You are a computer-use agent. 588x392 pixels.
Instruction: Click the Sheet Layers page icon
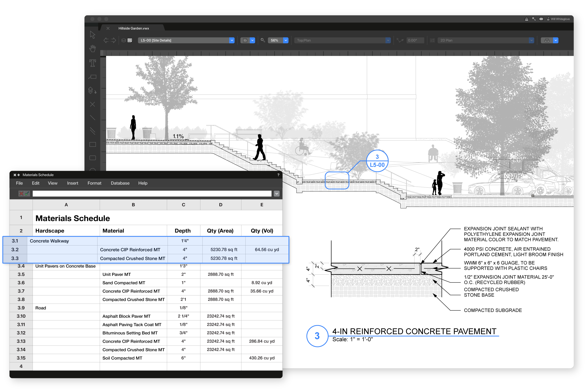pos(130,40)
